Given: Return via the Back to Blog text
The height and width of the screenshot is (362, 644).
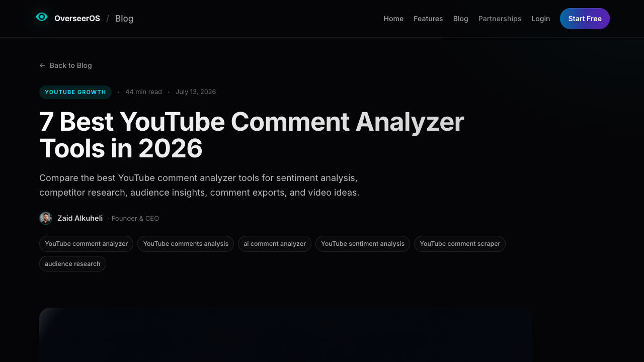Looking at the screenshot, I should (x=70, y=65).
